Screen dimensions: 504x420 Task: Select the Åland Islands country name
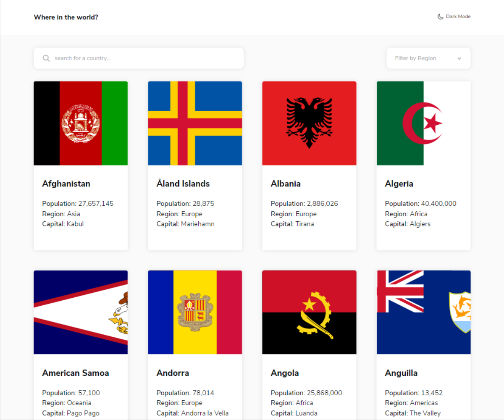(183, 184)
